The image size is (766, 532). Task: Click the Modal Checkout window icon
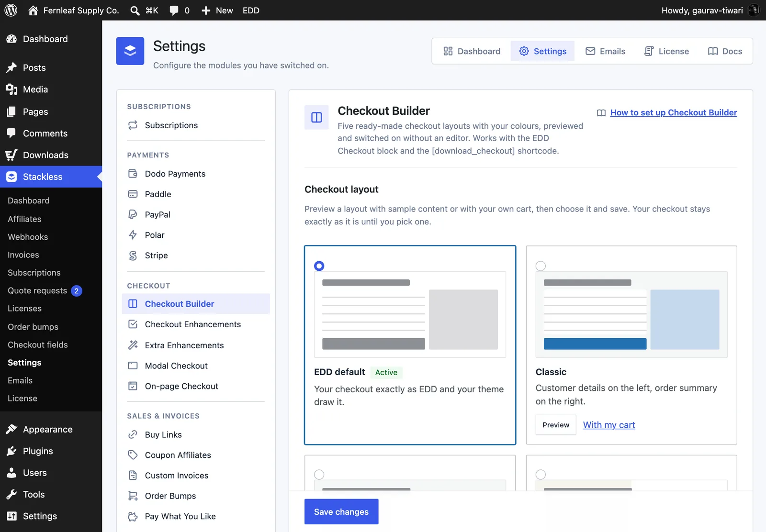pos(133,366)
